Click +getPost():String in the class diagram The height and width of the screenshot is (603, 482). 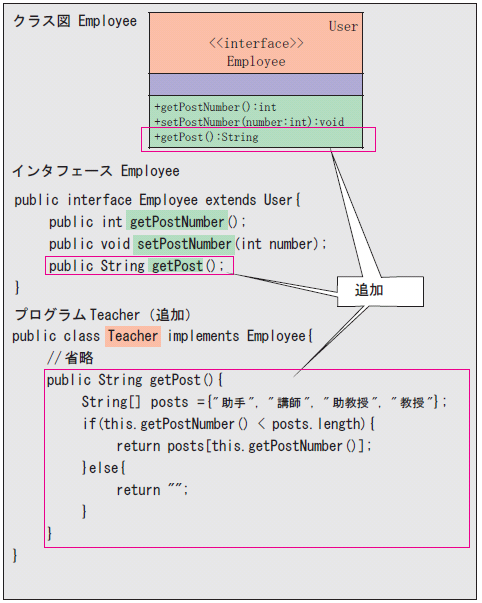pos(206,137)
